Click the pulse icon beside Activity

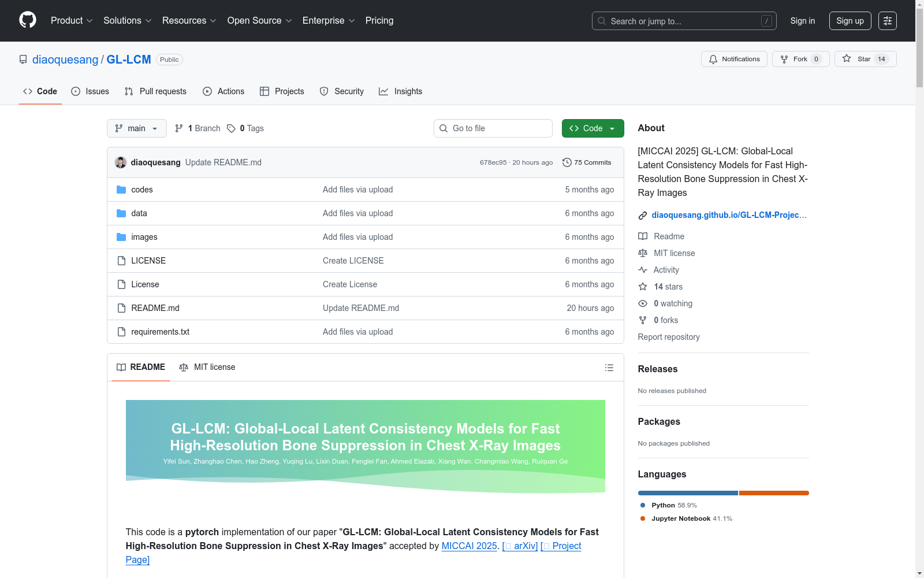pyautogui.click(x=643, y=270)
